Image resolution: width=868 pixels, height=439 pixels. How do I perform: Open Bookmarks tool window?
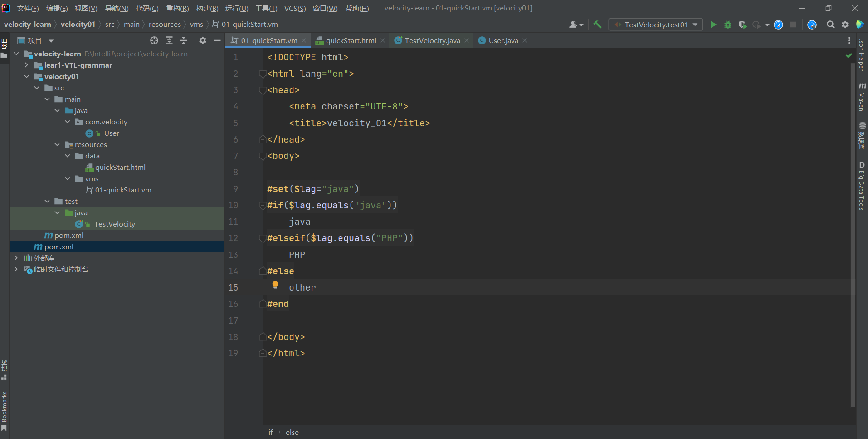(x=4, y=411)
